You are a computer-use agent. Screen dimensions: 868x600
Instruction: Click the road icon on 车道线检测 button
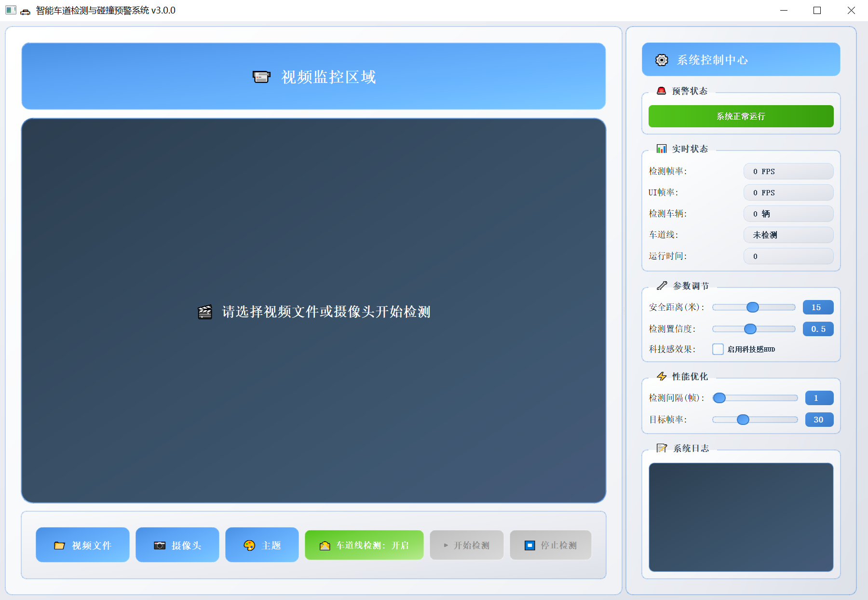[x=325, y=545]
